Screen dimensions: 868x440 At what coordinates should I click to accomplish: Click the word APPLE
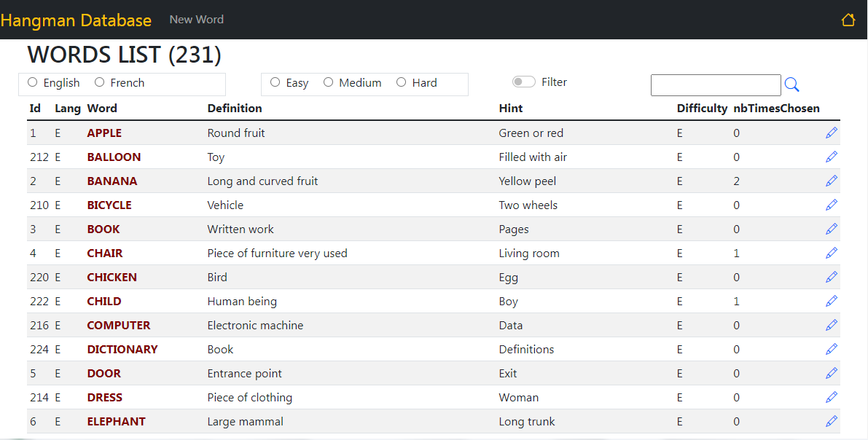[x=104, y=133]
